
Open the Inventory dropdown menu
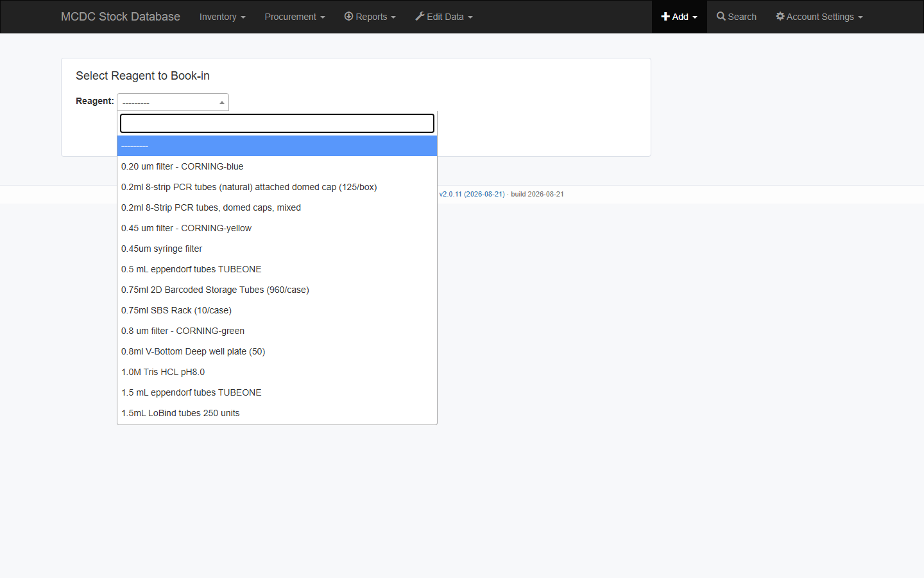click(223, 17)
